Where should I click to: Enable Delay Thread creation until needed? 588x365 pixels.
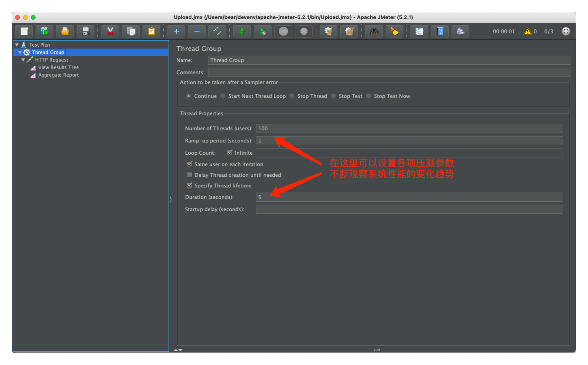tap(189, 174)
